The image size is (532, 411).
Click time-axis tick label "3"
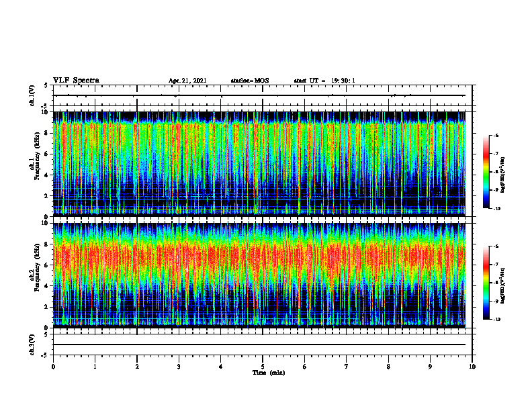click(179, 367)
